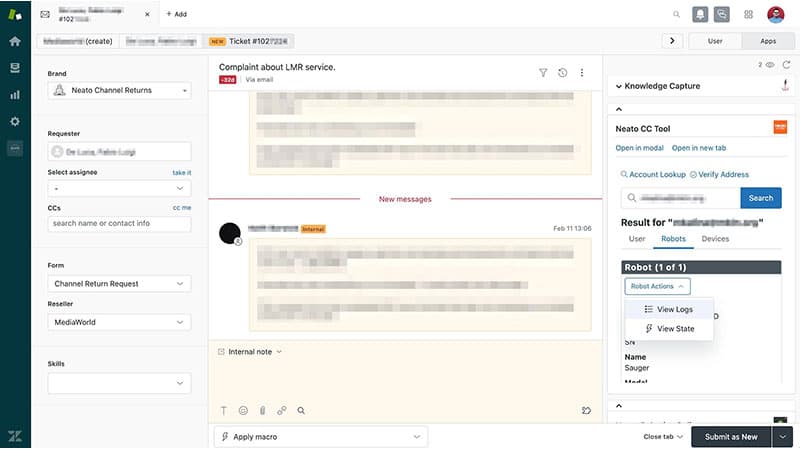Insert a link in composer

pos(282,411)
